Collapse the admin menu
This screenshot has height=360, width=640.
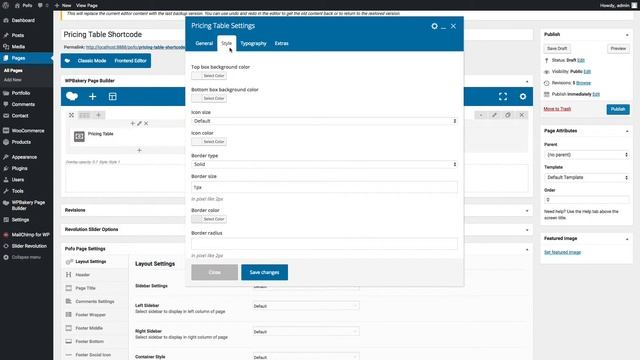pyautogui.click(x=26, y=258)
